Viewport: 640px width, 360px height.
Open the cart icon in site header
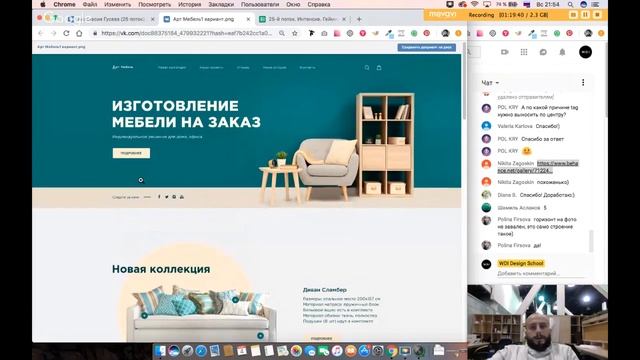point(379,68)
